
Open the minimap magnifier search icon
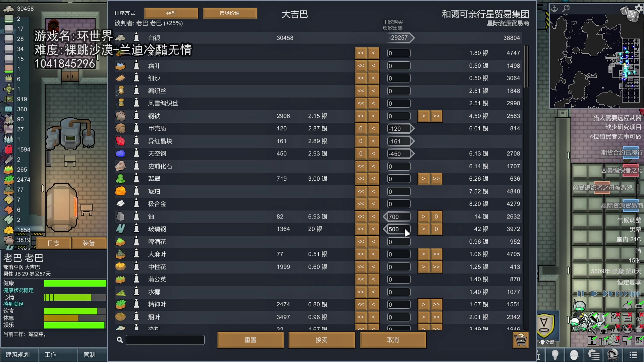(x=566, y=9)
